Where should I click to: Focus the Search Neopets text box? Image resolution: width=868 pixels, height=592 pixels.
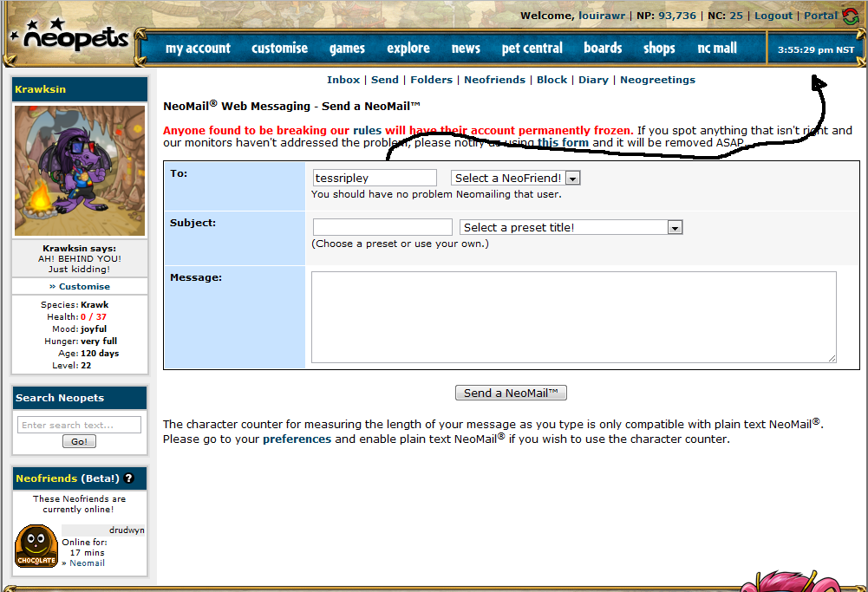point(79,425)
